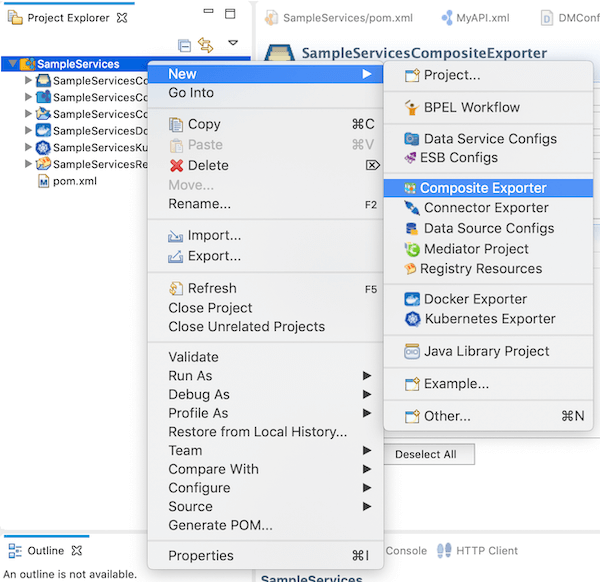Viewport: 600px width, 582px height.
Task: Select Data Service Configs in submenu
Action: 488,139
